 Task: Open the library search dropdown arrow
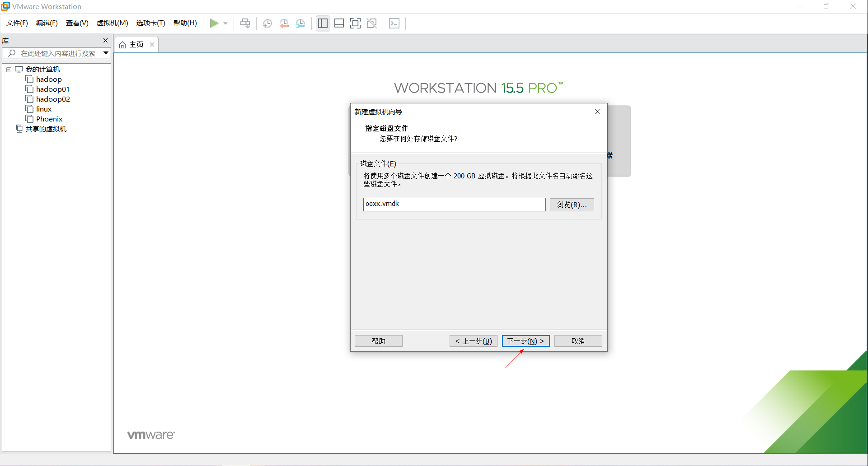click(106, 53)
